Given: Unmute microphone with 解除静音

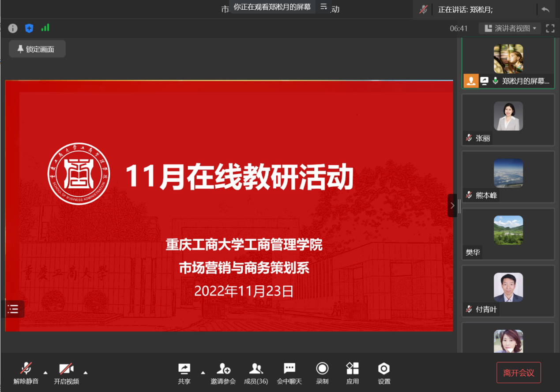Looking at the screenshot, I should 26,373.
